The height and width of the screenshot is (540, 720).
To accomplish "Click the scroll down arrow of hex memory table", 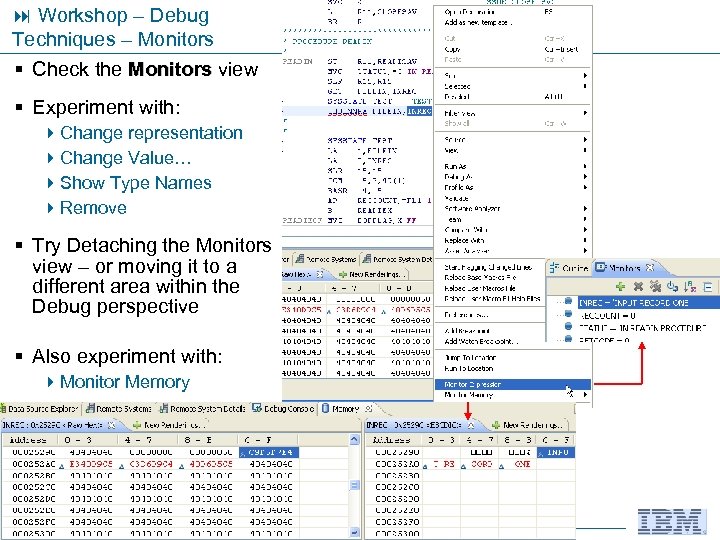I will point(354,533).
